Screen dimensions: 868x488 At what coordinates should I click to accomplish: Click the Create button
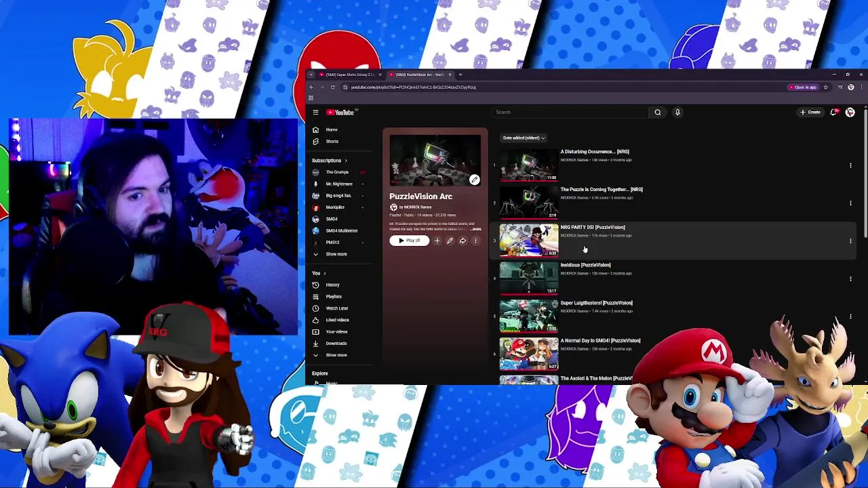810,113
